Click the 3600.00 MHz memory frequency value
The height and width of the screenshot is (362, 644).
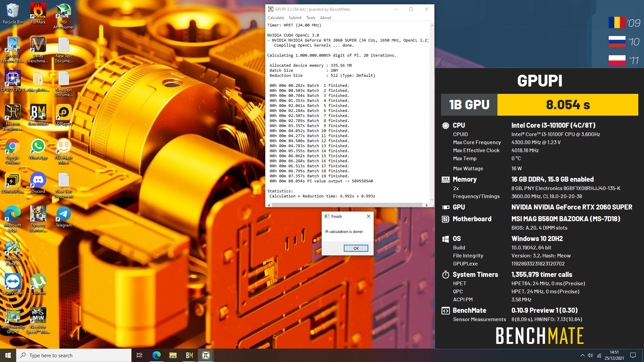pos(546,196)
